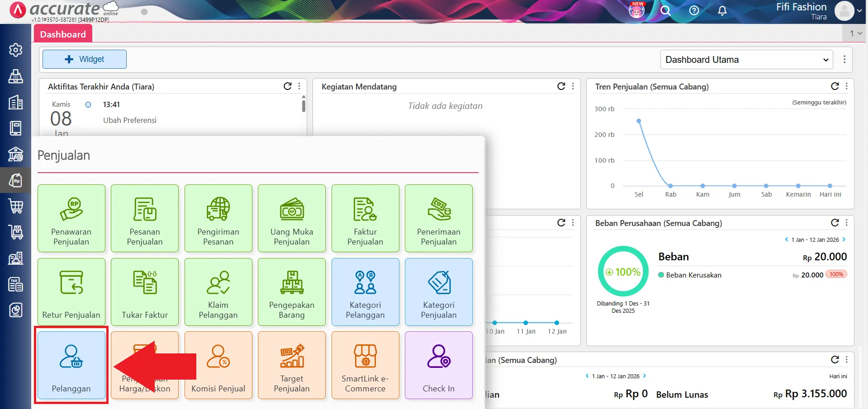
Task: Open Beban Perusahaan widget options menu
Action: pos(846,223)
